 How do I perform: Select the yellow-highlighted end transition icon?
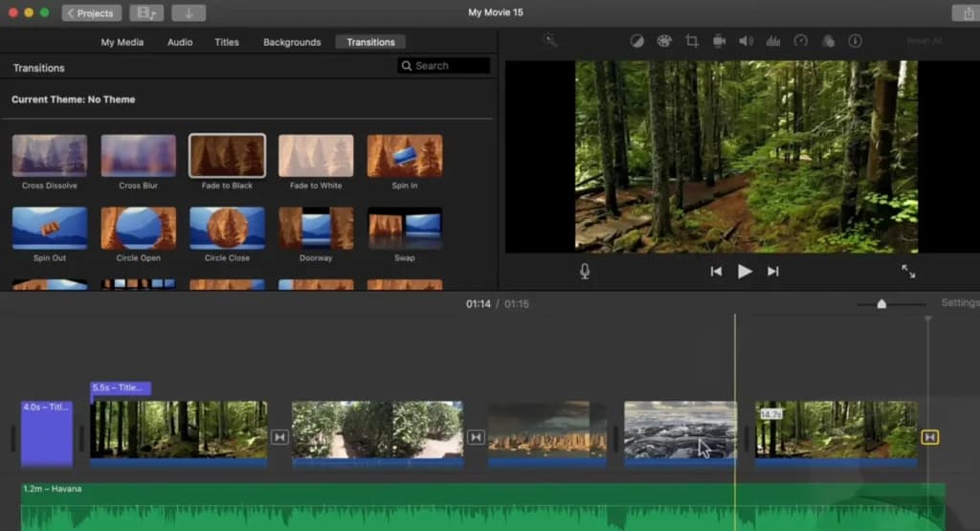pyautogui.click(x=930, y=437)
